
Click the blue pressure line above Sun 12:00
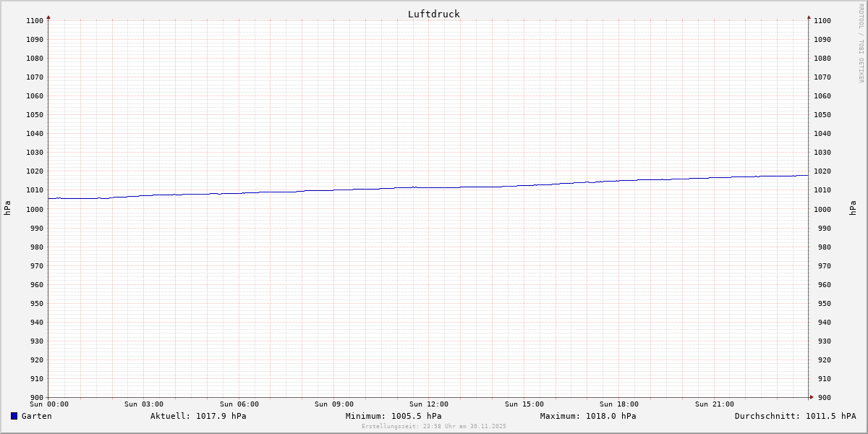(x=429, y=187)
